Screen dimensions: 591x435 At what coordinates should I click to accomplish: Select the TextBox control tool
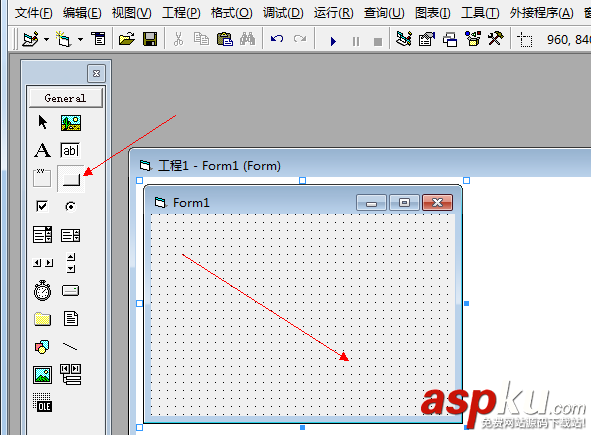pos(70,150)
